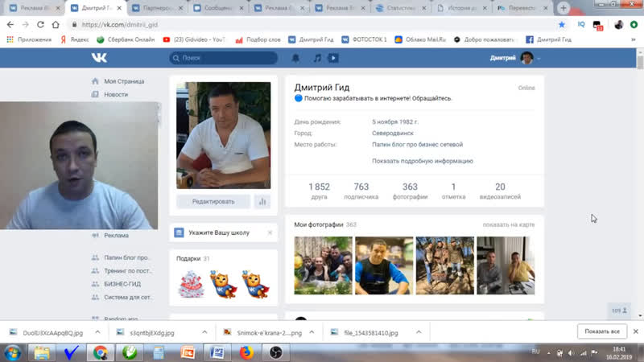
Task: Switch to the Статистика tab
Action: coord(401,8)
